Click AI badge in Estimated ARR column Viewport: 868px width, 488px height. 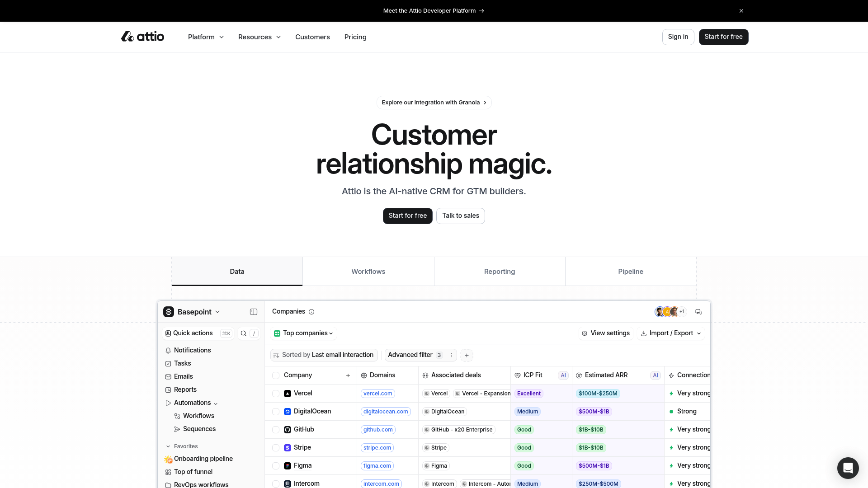(x=656, y=375)
